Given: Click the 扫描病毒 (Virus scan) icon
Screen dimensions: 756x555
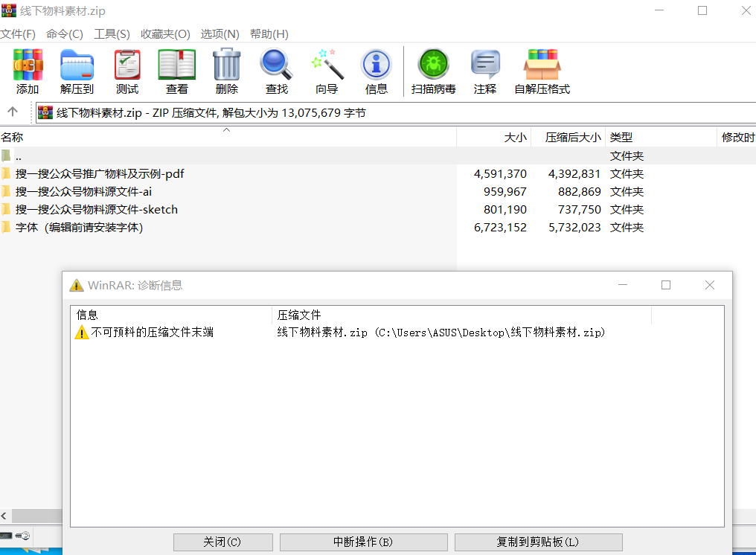Looking at the screenshot, I should click(x=434, y=64).
